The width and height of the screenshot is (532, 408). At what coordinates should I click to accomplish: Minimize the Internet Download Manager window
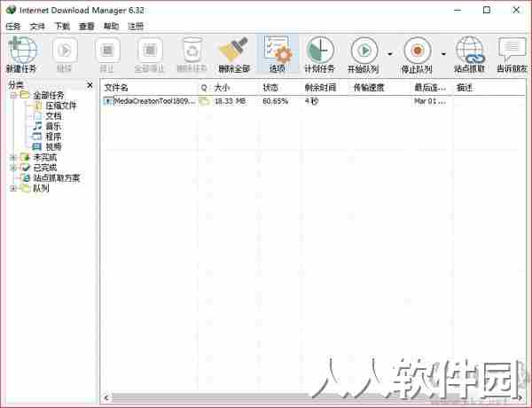pyautogui.click(x=458, y=10)
